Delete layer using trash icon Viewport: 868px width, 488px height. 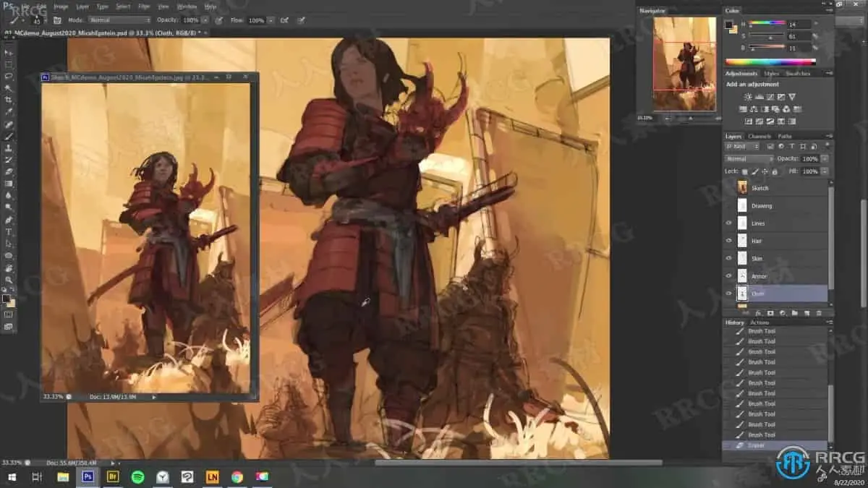coord(818,313)
